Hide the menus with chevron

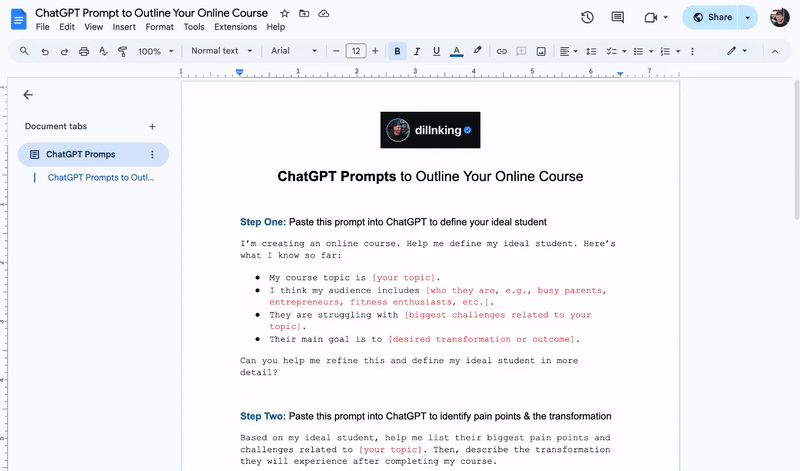click(775, 51)
